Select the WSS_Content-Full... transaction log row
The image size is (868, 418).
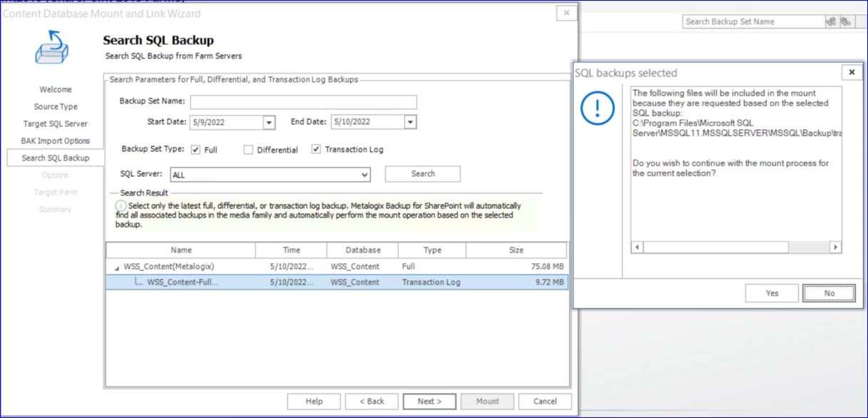click(x=337, y=282)
